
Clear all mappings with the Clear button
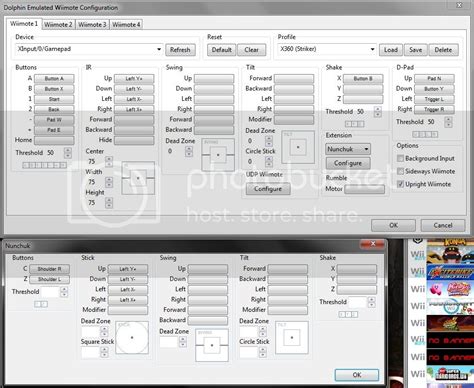(x=251, y=50)
